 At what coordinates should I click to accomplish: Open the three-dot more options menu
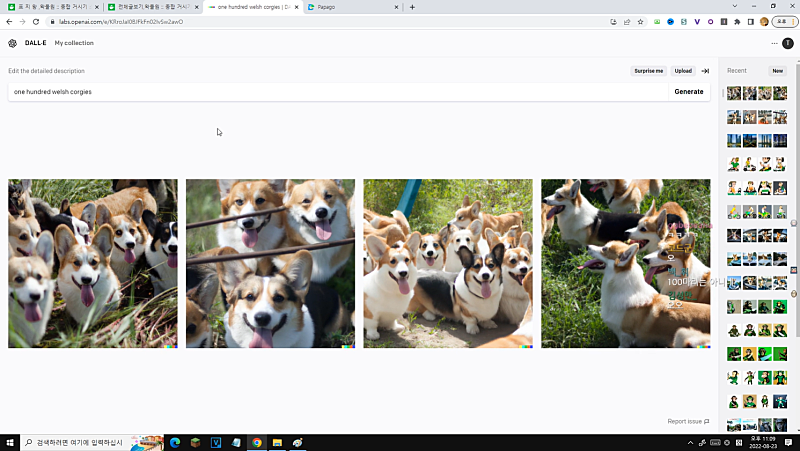774,43
